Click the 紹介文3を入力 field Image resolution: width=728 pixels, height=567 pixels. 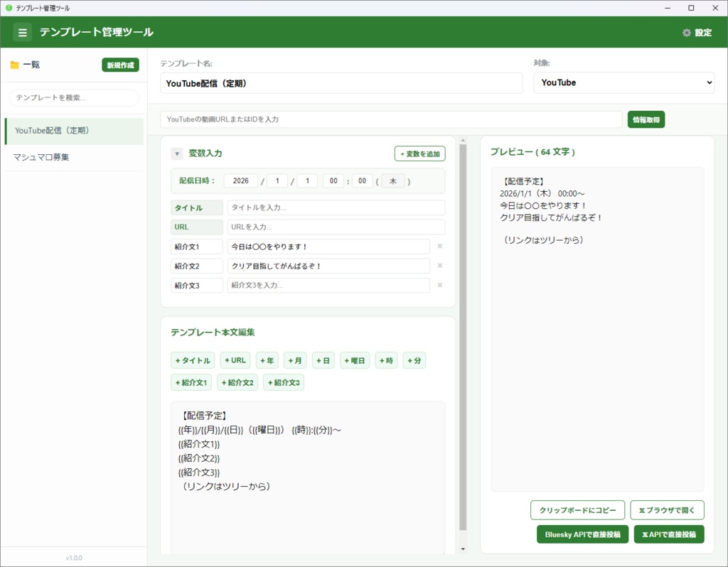(x=328, y=286)
